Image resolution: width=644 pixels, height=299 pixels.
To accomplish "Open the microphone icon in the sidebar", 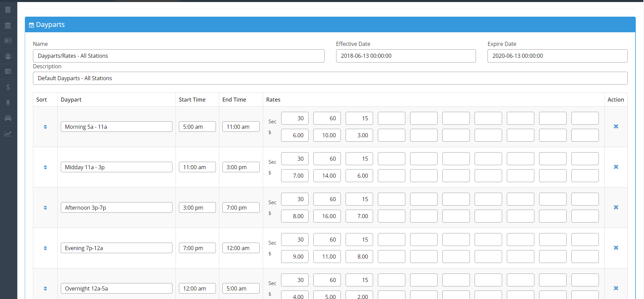I will (8, 103).
